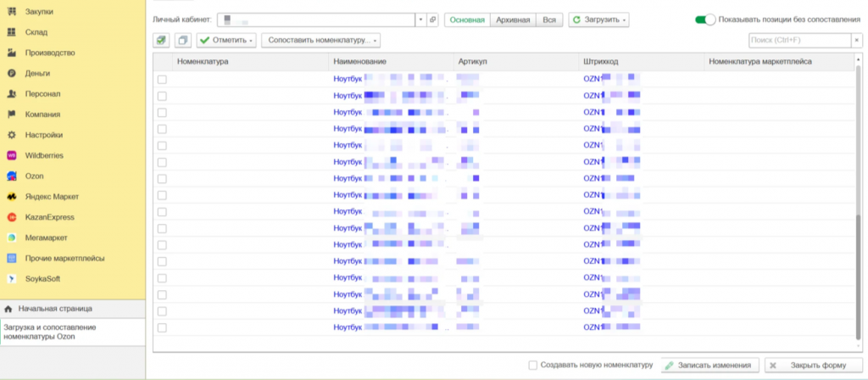This screenshot has width=868, height=380.
Task: Click the Яндекс Маркет sidebar icon
Action: [x=12, y=197]
